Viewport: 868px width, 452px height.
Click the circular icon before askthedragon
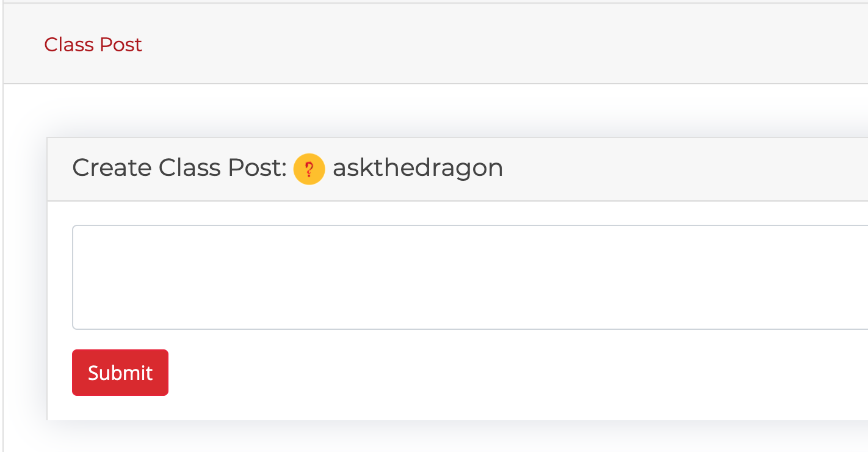tap(309, 169)
